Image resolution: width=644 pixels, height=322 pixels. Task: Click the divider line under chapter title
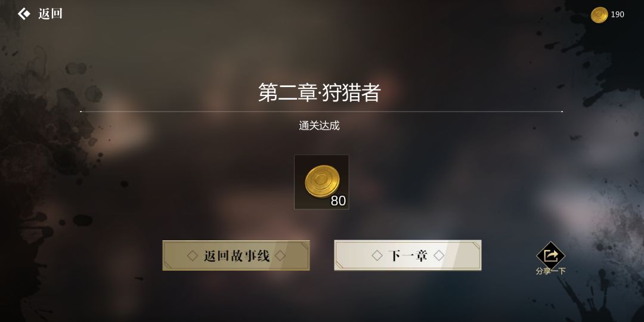pos(321,112)
